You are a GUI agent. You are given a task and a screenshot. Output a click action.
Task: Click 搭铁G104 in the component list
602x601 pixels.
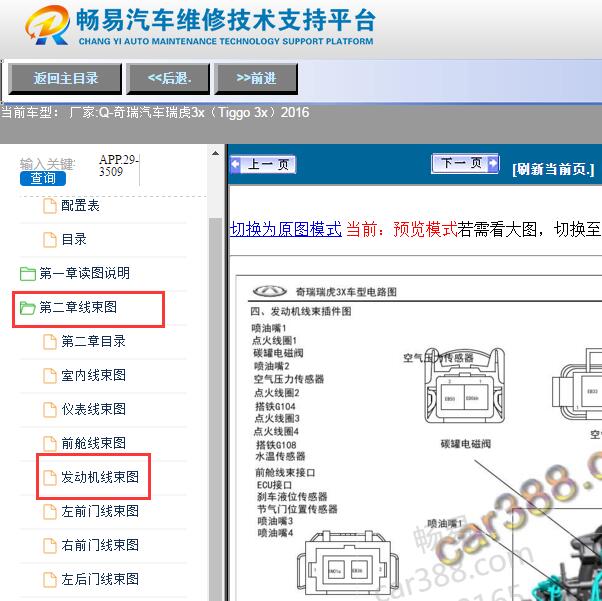[x=275, y=406]
